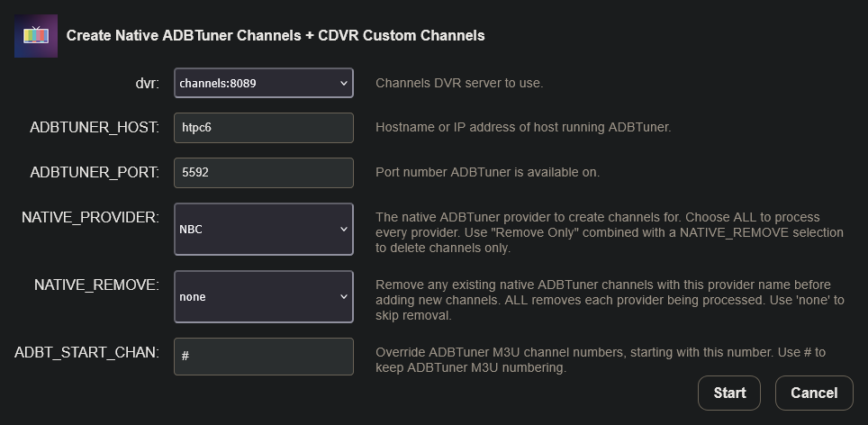This screenshot has width=868, height=425.
Task: Click the 'Hostname or IP address of host' description
Action: point(523,127)
